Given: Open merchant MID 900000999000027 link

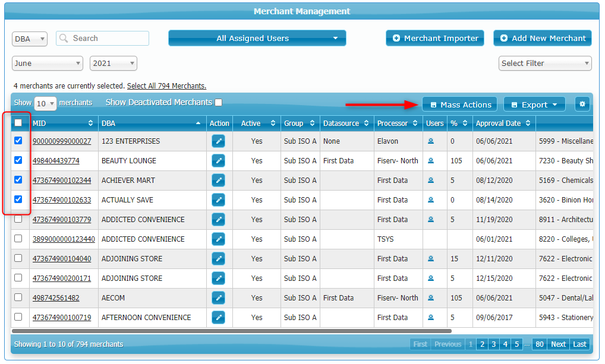Looking at the screenshot, I should point(62,141).
